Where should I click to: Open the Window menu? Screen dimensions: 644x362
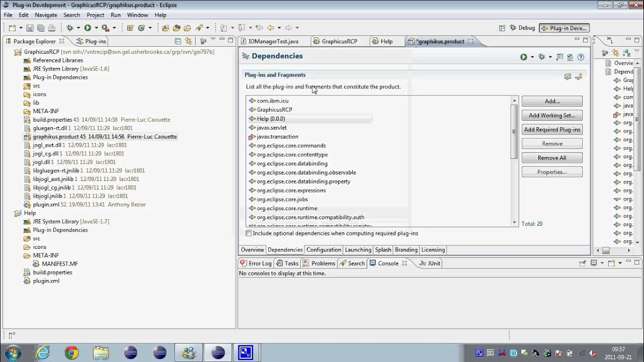pyautogui.click(x=137, y=15)
